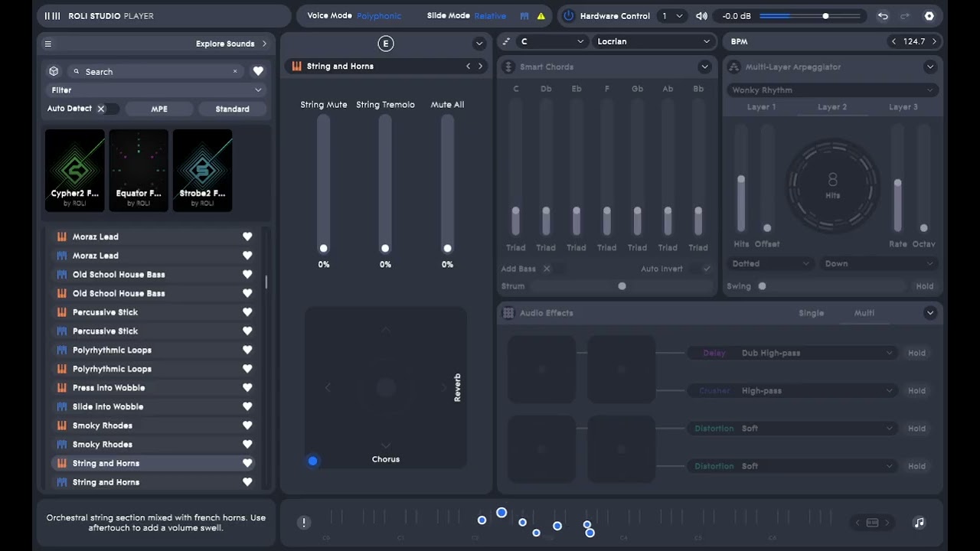Toggle the Hardware Control power button
The height and width of the screenshot is (551, 980).
click(568, 16)
